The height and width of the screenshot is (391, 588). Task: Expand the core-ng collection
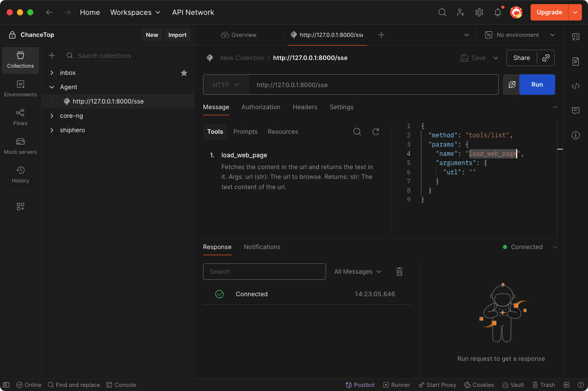pos(52,116)
